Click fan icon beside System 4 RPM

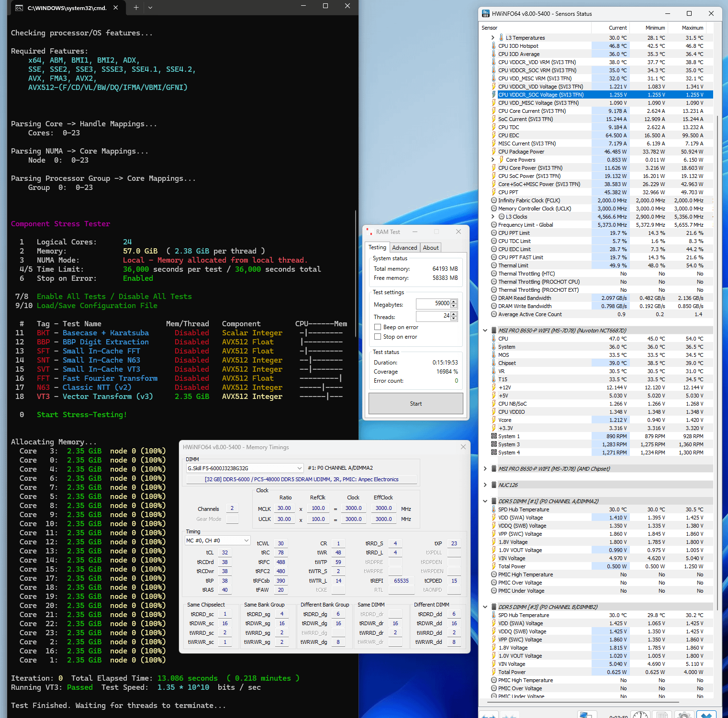coord(493,453)
